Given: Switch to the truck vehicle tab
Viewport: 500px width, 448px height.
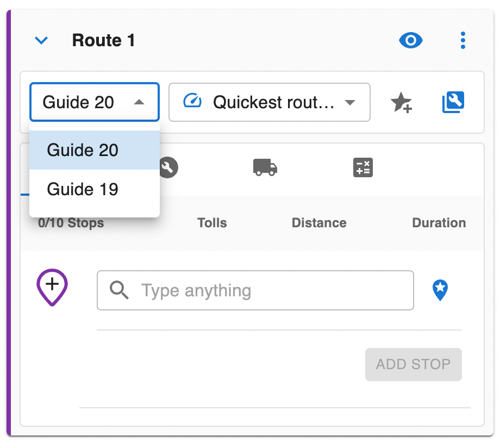Looking at the screenshot, I should (265, 167).
